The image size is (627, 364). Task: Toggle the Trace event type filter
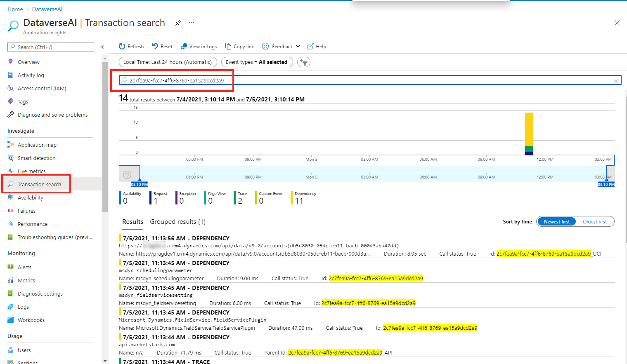pyautogui.click(x=241, y=198)
